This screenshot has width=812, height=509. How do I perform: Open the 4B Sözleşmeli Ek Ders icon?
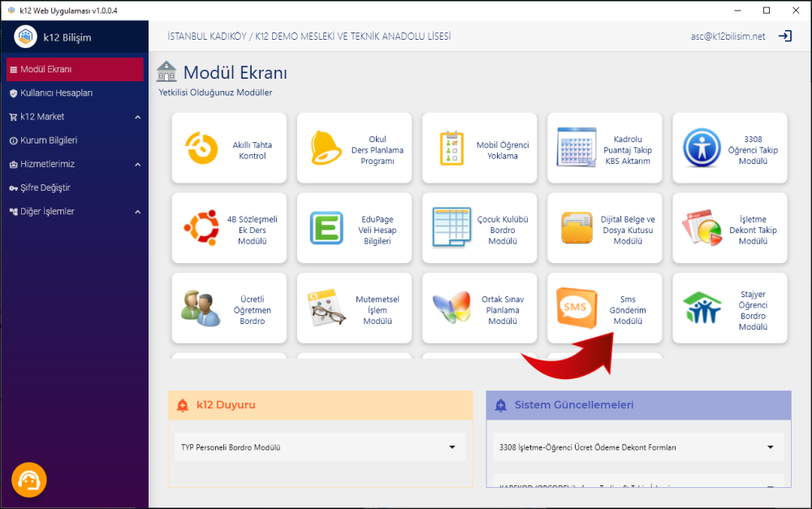click(201, 228)
